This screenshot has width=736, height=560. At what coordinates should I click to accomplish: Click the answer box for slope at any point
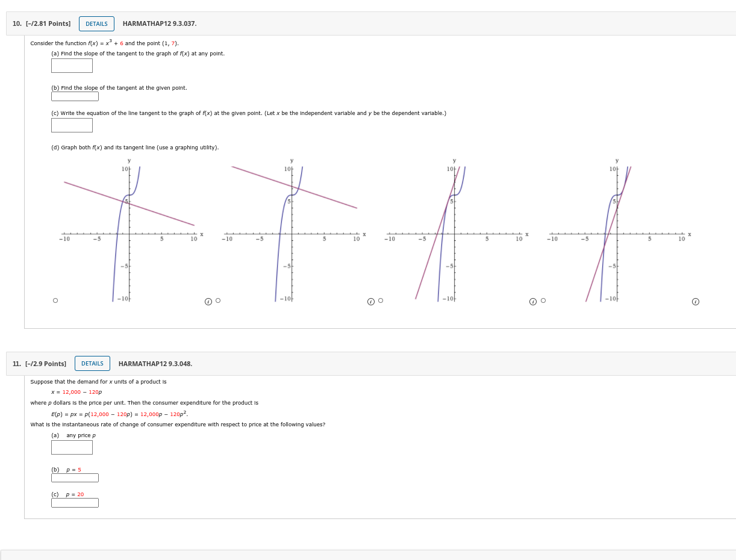72,66
